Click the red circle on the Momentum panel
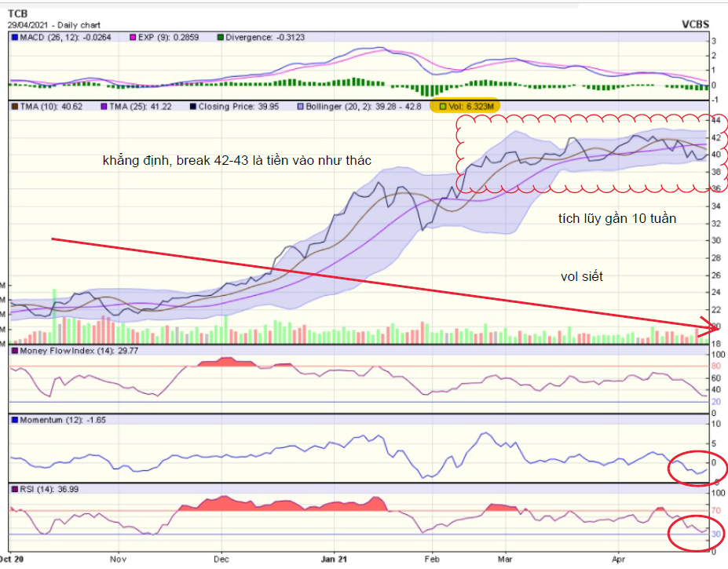The image size is (728, 569). (x=693, y=469)
